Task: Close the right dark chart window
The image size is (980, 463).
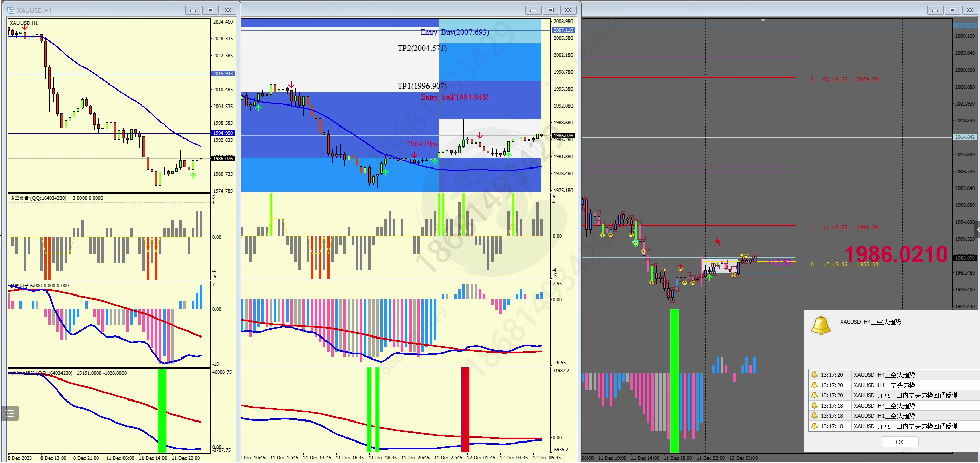Action: click(x=970, y=10)
